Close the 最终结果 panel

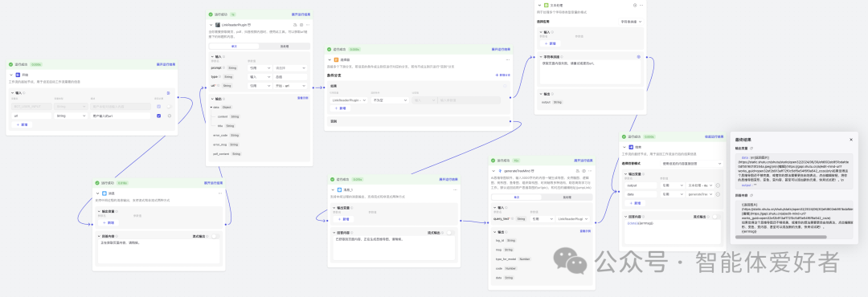(851, 140)
